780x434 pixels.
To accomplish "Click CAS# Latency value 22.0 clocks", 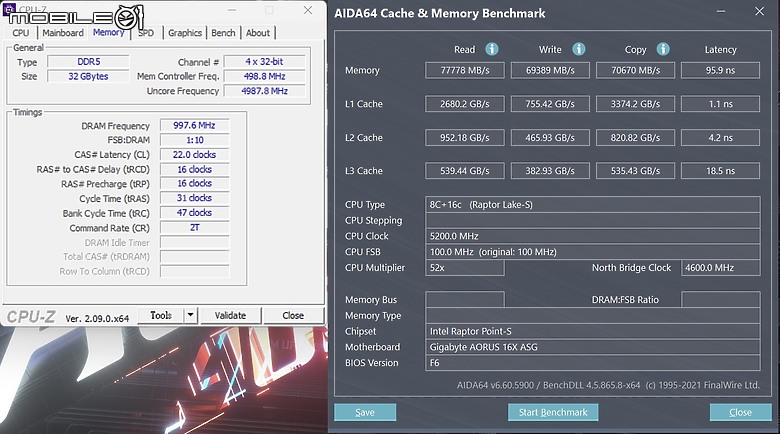I will point(195,155).
